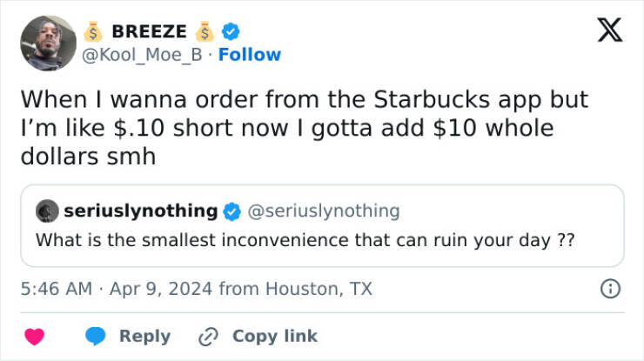Image resolution: width=644 pixels, height=361 pixels.
Task: Click the money bag emoji after BREEZE
Action: point(205,31)
